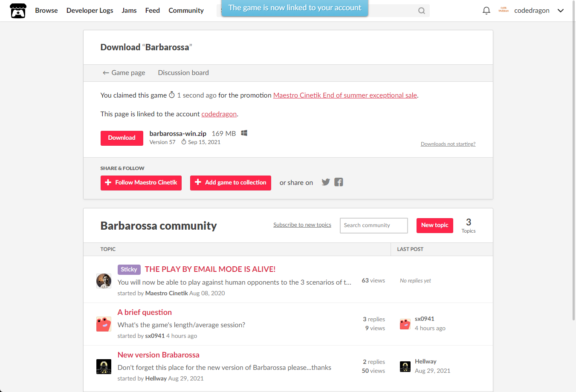Open the A brief question topic
The width and height of the screenshot is (576, 392).
pos(145,312)
